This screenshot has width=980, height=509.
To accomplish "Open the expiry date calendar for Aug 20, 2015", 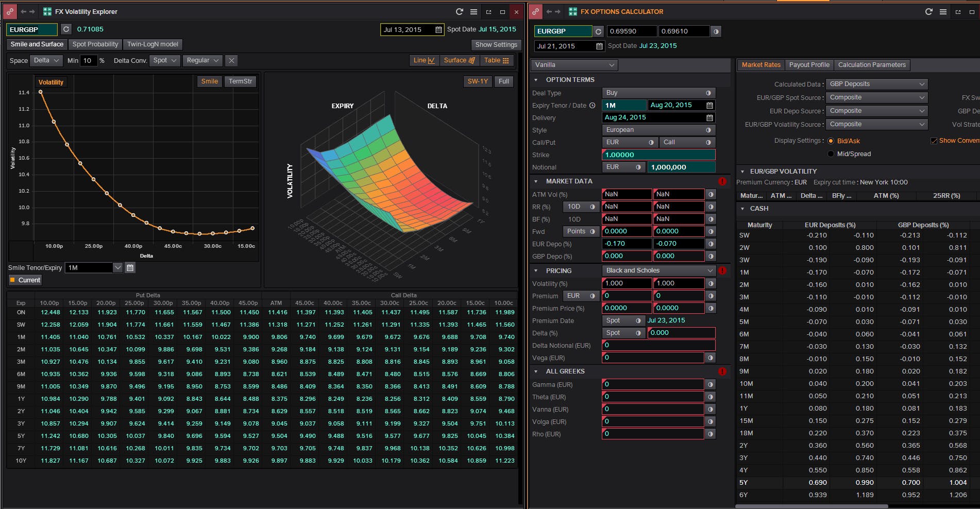I will point(709,105).
